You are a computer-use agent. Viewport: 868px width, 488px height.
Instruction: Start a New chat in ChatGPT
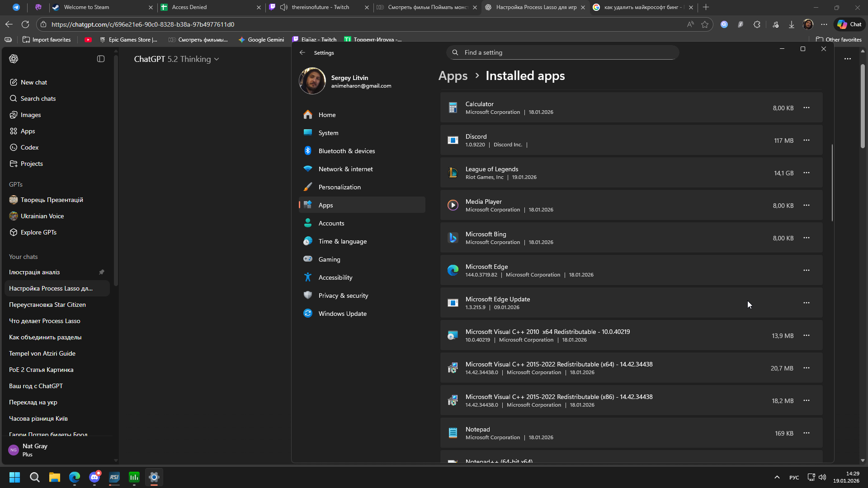click(34, 82)
